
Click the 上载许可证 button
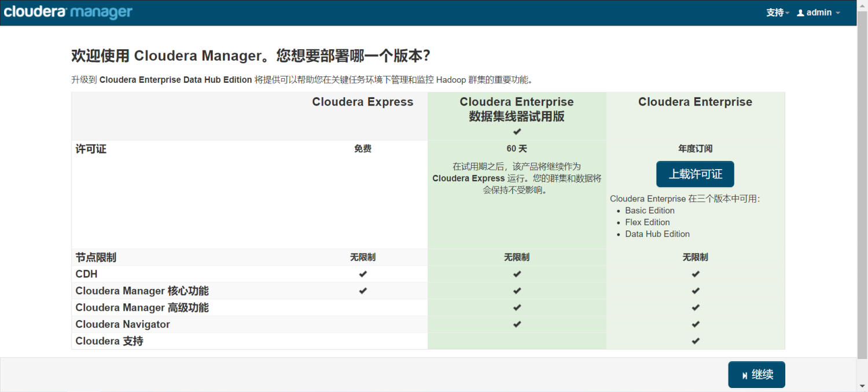point(695,174)
